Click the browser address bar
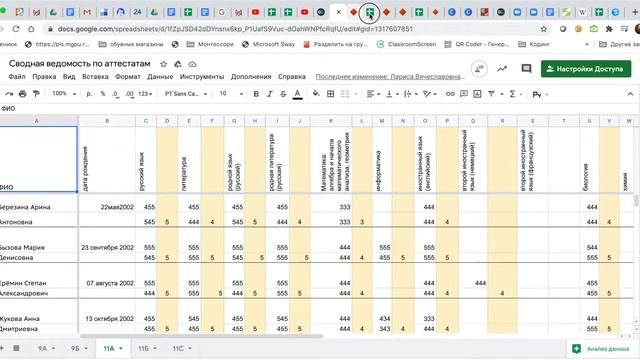 coord(294,29)
